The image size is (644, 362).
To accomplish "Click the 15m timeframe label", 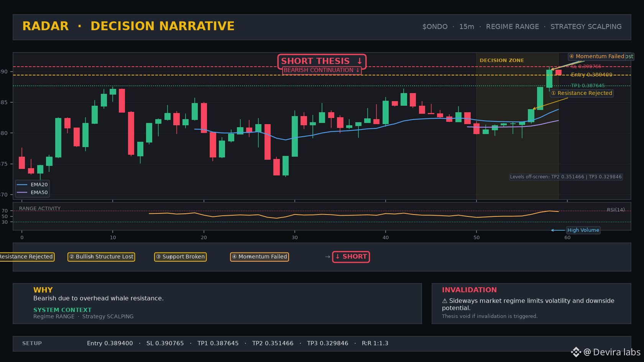I will (467, 27).
